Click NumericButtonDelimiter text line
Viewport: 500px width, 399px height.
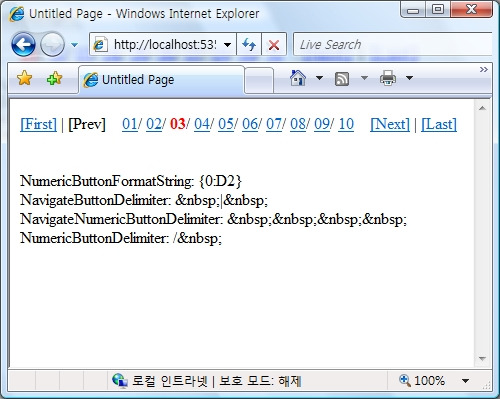pos(121,238)
